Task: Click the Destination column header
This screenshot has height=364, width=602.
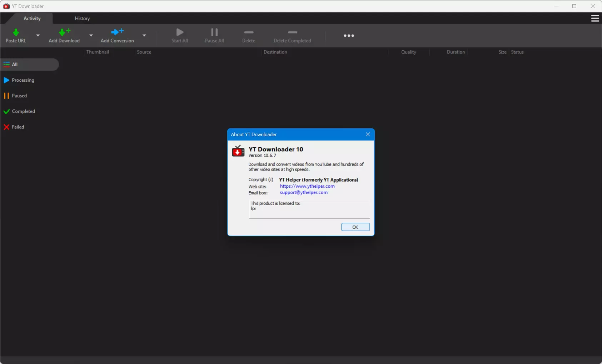Action: click(275, 52)
